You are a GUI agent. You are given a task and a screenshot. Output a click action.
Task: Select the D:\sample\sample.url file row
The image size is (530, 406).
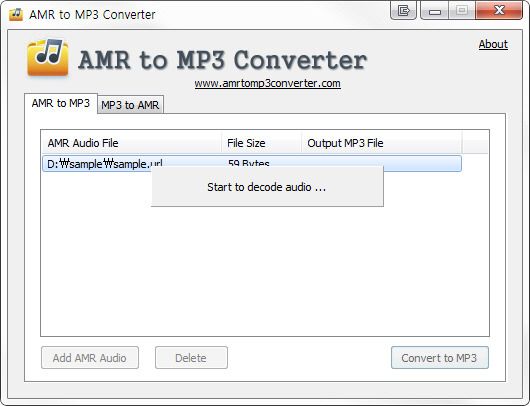point(252,164)
